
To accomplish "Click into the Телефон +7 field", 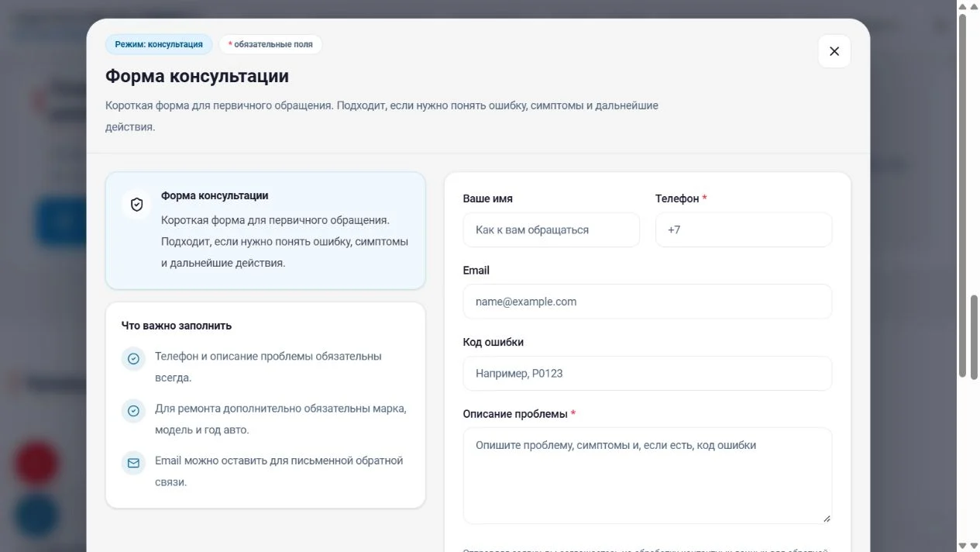I will tap(744, 230).
